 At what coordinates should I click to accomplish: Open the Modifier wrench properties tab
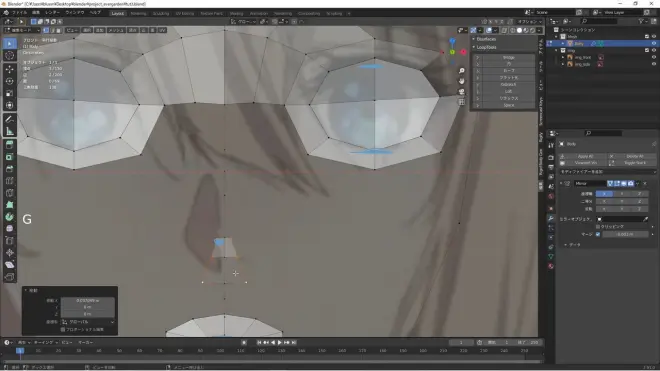coord(551,218)
